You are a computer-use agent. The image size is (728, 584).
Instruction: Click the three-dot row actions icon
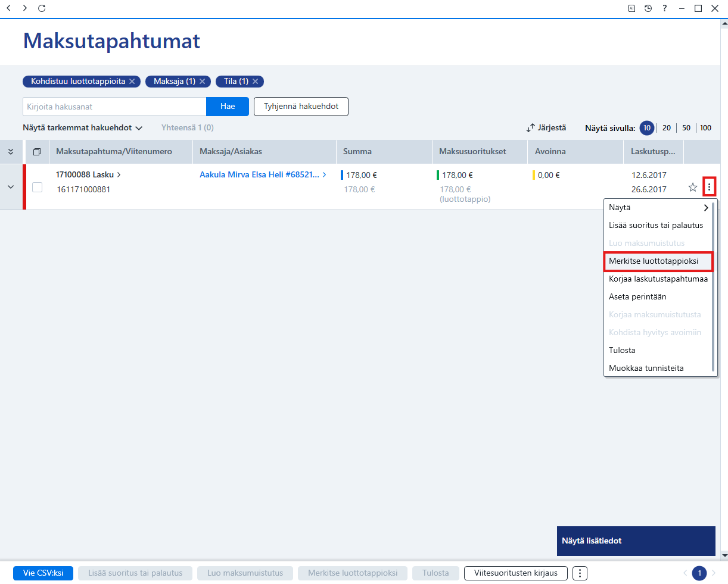[x=709, y=187]
